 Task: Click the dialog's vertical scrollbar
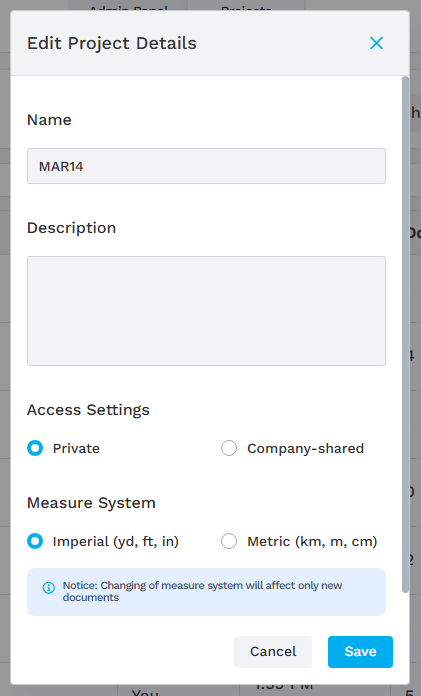tap(405, 334)
